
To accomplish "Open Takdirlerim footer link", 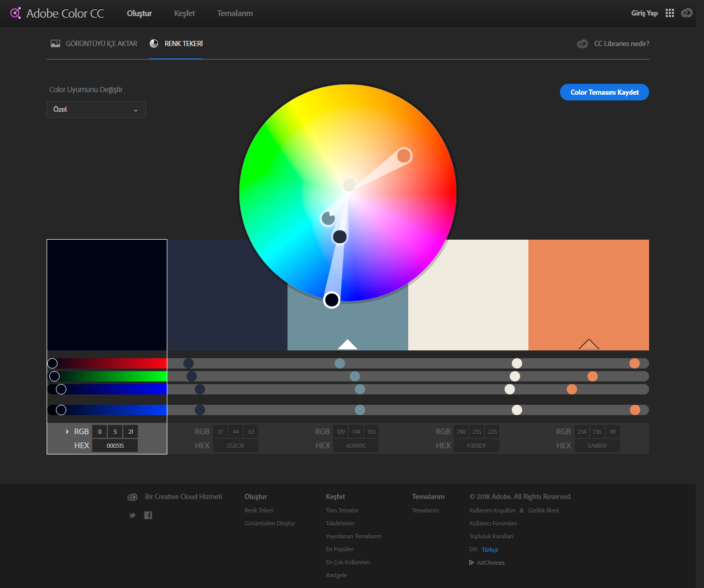I will 340,523.
